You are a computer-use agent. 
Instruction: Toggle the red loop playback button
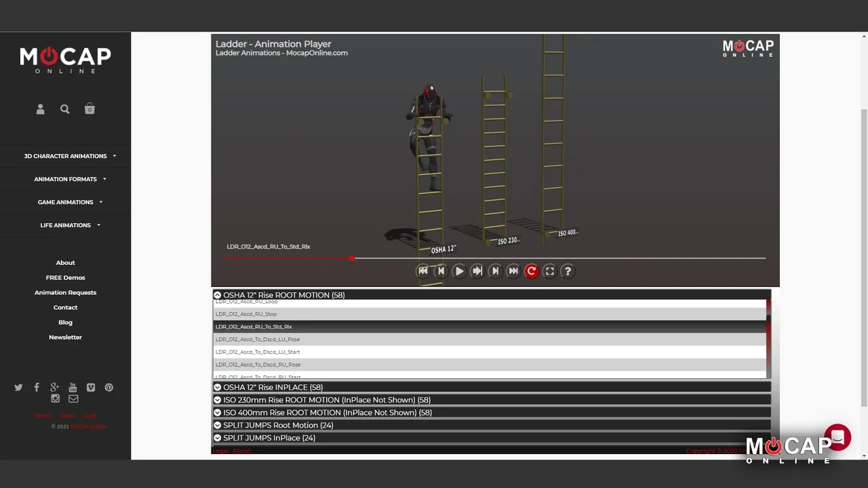(x=532, y=271)
